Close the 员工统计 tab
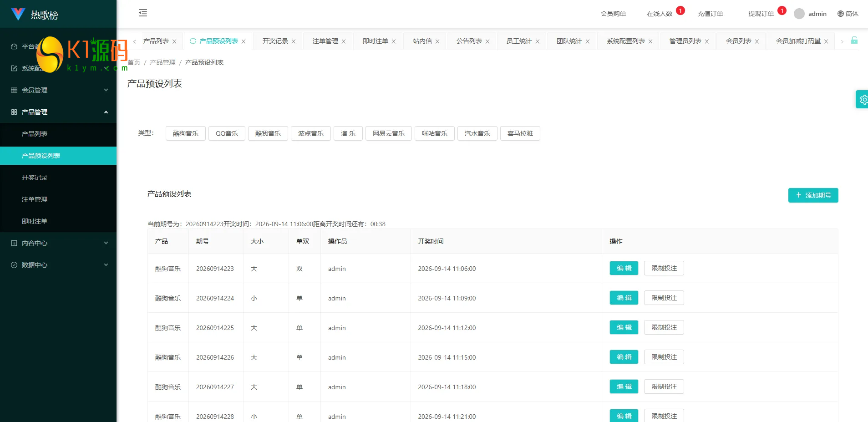The image size is (868, 422). [x=538, y=41]
